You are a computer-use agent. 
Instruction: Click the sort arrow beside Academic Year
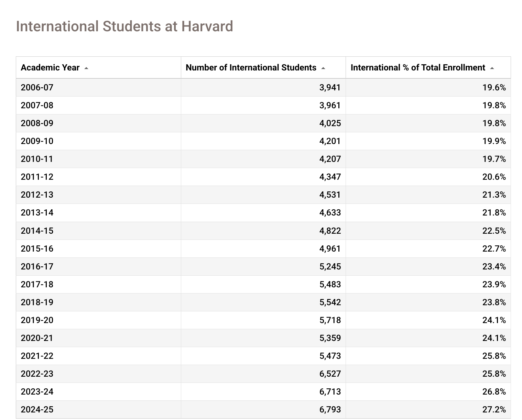tap(86, 68)
